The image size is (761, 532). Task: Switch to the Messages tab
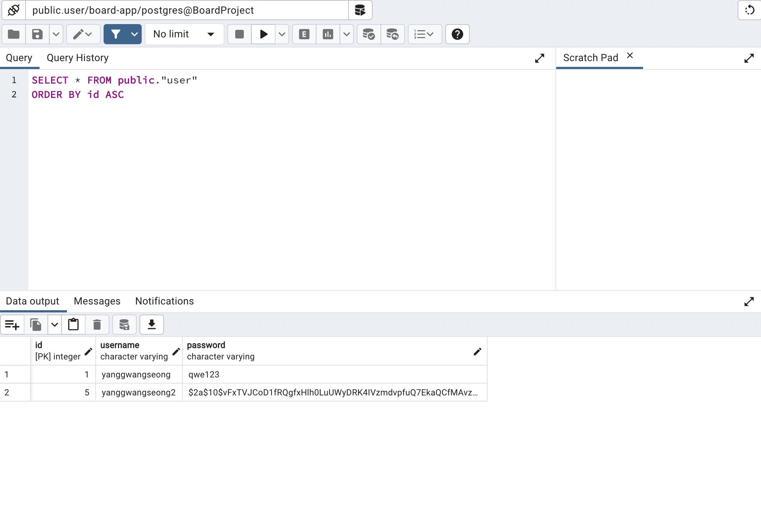click(x=97, y=301)
